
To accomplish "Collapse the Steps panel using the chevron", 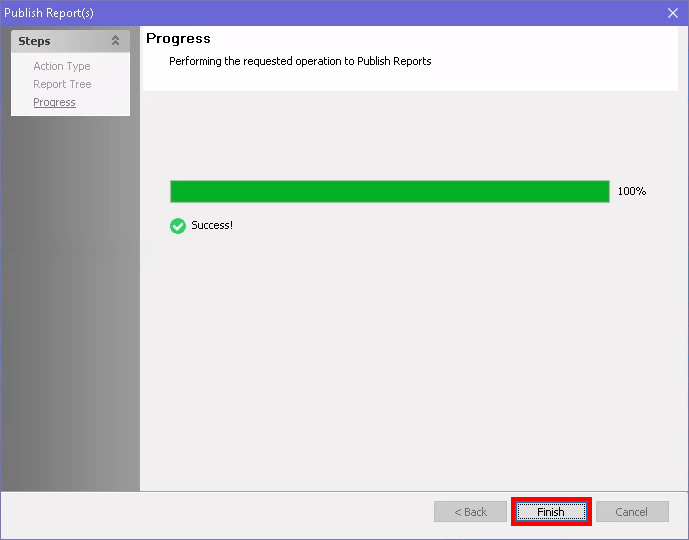I will point(115,41).
